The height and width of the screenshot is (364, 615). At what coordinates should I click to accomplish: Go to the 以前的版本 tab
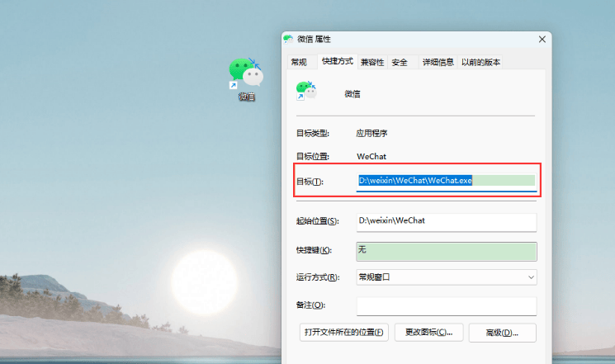pos(480,62)
